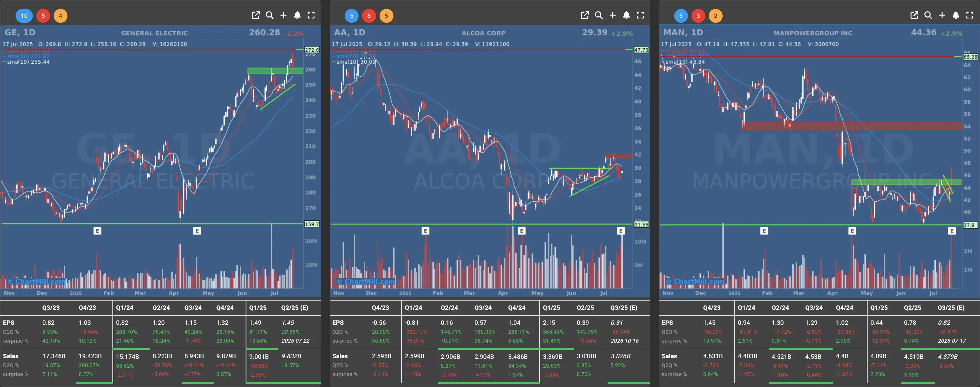Click red rating badge 8 for AA
The width and height of the screenshot is (980, 387).
[x=369, y=16]
